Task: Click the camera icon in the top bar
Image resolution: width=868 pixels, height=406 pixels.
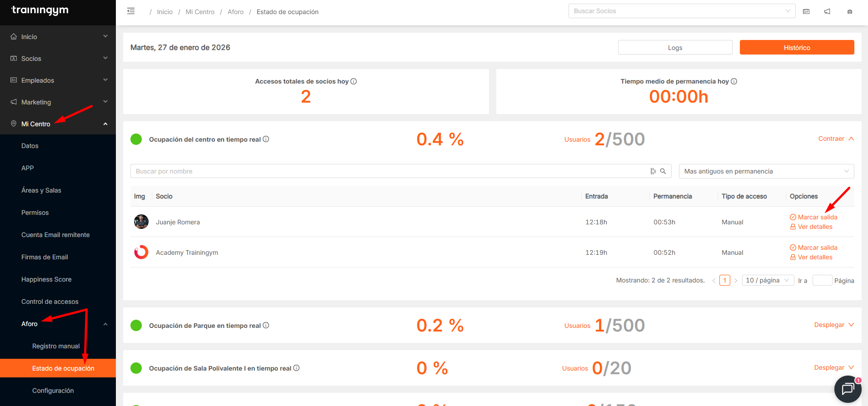Action: 849,12
